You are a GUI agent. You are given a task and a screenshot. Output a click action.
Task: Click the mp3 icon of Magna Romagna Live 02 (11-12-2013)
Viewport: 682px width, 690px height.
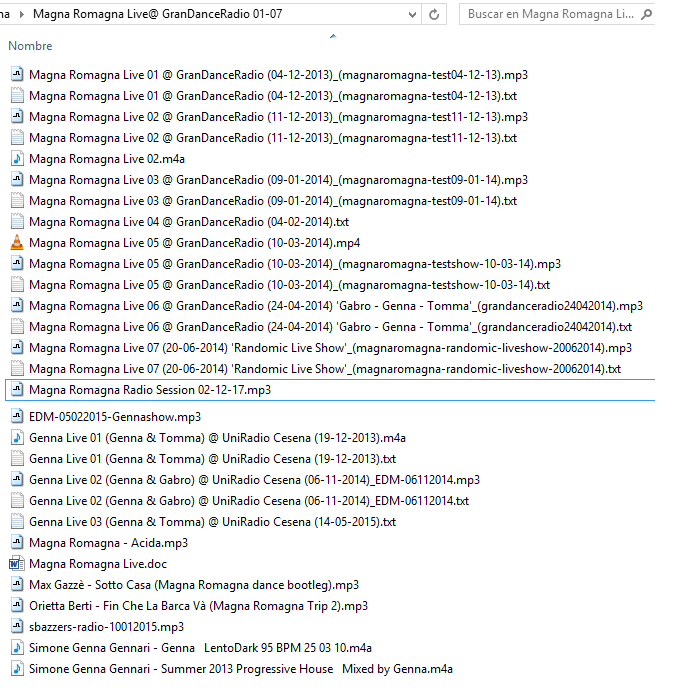click(17, 117)
